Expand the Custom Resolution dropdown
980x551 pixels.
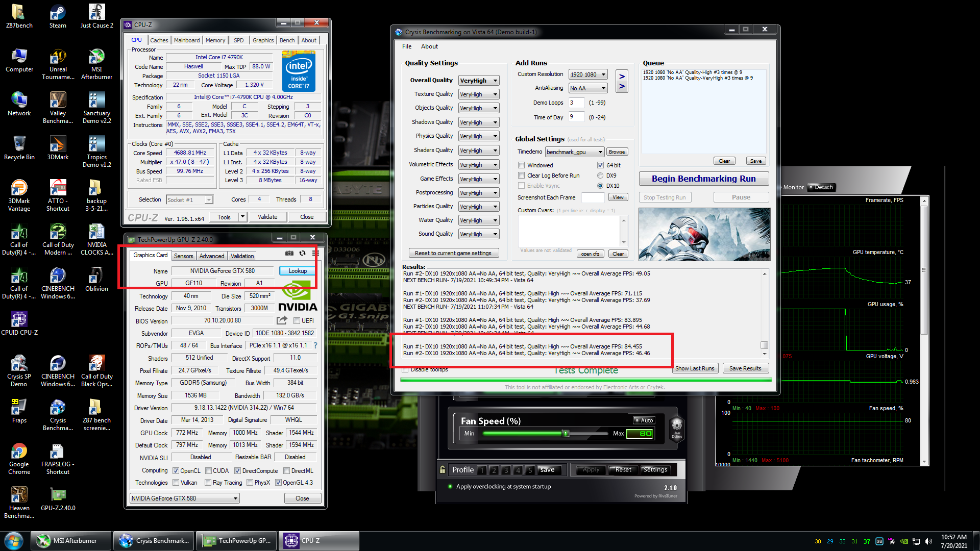[588, 74]
